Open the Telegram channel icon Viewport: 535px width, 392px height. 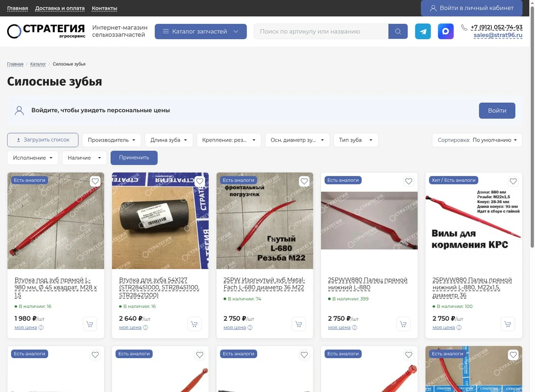click(423, 32)
